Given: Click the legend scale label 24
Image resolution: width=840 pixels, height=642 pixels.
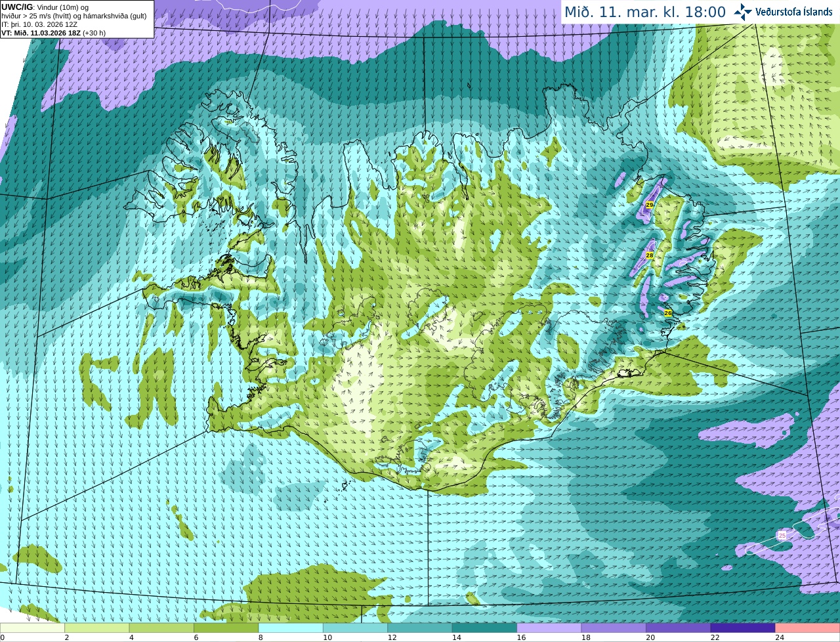Looking at the screenshot, I should coord(780,637).
